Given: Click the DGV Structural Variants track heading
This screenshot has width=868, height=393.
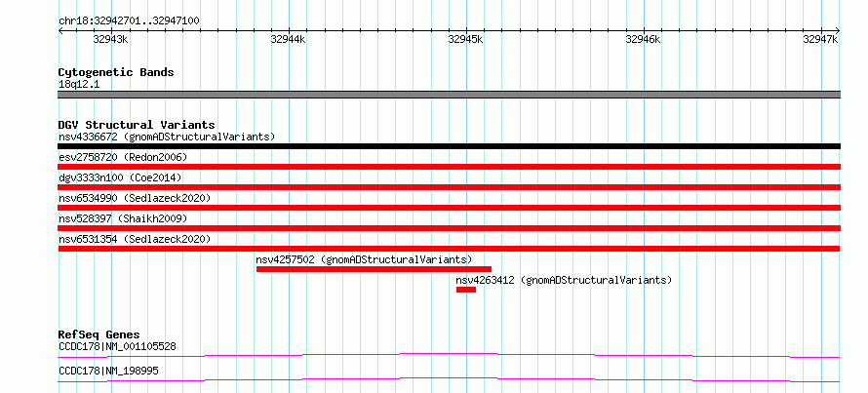Looking at the screenshot, I should [x=137, y=125].
